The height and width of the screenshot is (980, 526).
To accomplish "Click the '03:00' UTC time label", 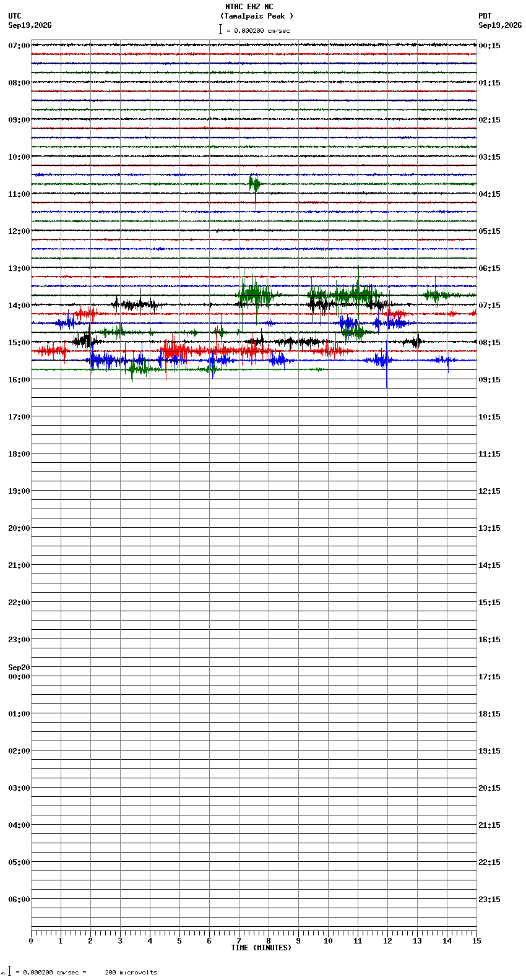I will click(19, 788).
